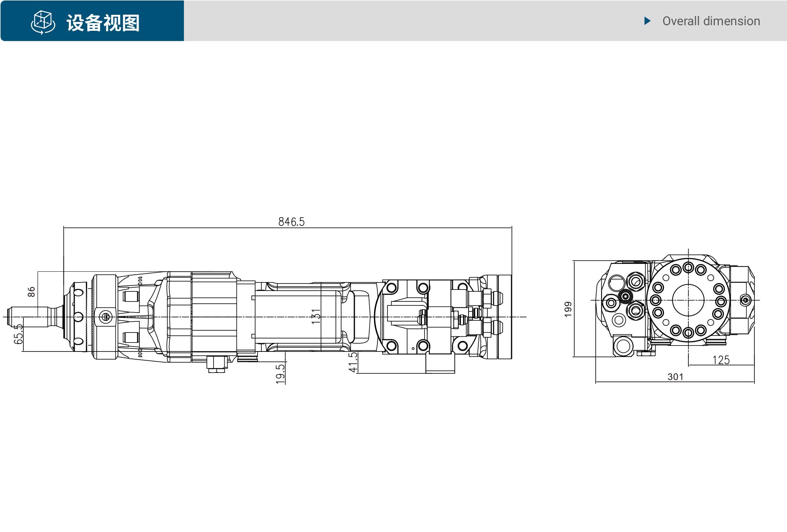Click the 65.5 dimension value
This screenshot has width=787, height=532.
[19, 334]
